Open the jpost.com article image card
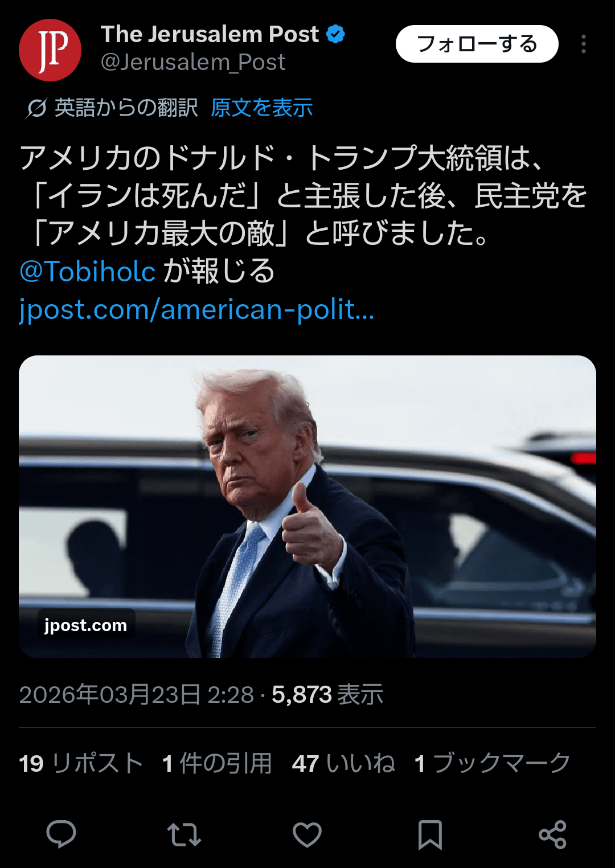The height and width of the screenshot is (868, 615). pos(307,506)
